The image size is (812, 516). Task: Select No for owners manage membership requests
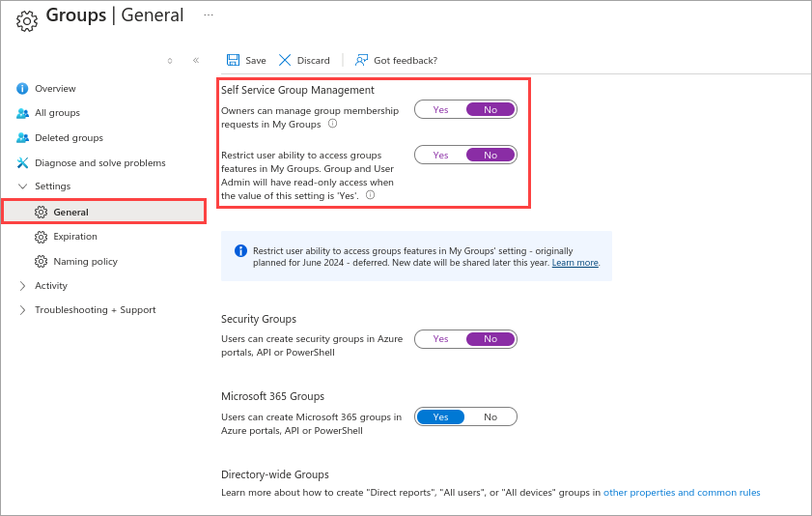coord(490,110)
